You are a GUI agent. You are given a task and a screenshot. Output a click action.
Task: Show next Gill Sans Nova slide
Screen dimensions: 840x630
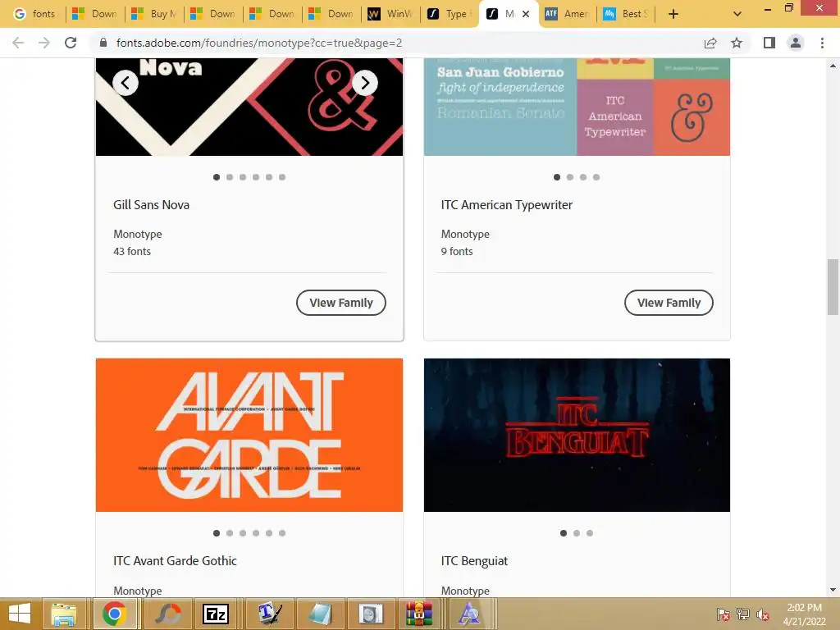pos(365,83)
